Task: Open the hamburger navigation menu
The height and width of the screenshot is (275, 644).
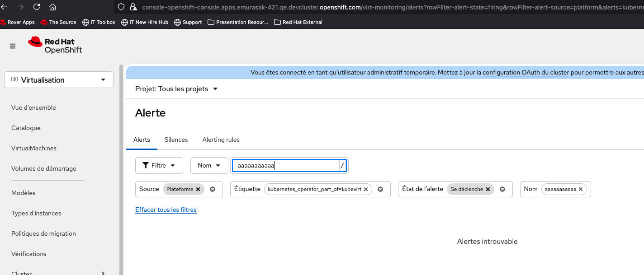Action: (x=13, y=46)
